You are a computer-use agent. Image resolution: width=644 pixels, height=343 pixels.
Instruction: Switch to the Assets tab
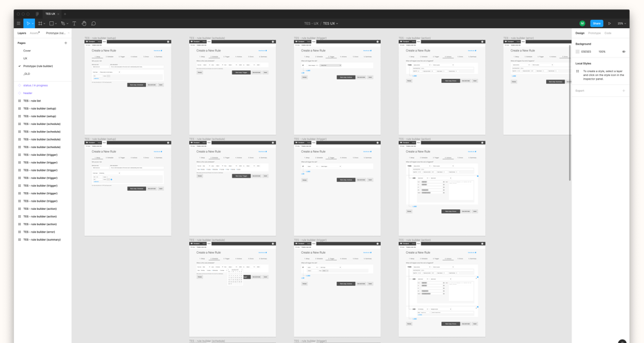[34, 33]
